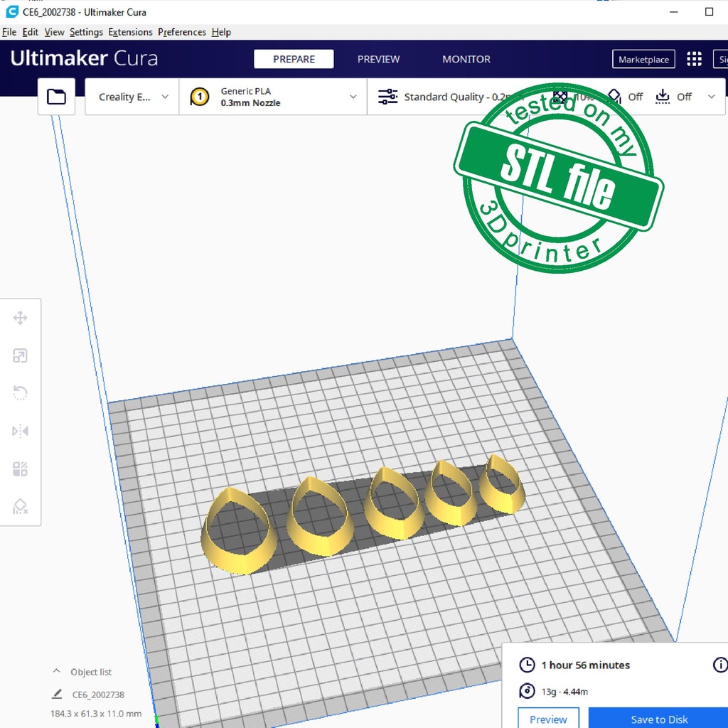
Task: Click the Save to Disk button
Action: tap(658, 719)
